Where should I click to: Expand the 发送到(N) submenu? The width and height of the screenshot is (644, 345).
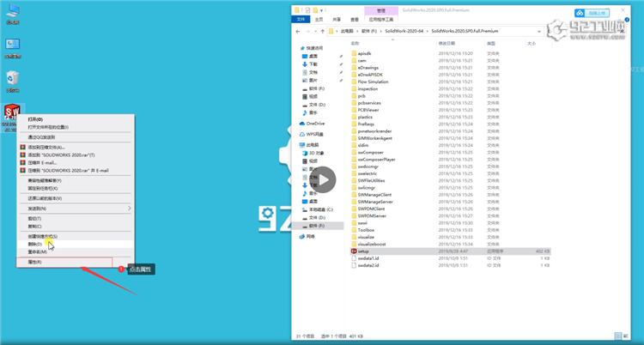coord(74,209)
